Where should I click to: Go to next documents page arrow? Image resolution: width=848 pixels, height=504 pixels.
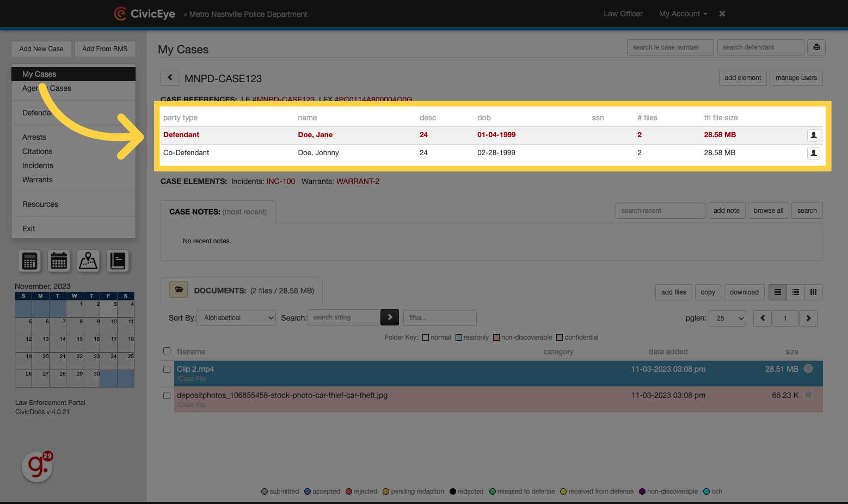[808, 318]
